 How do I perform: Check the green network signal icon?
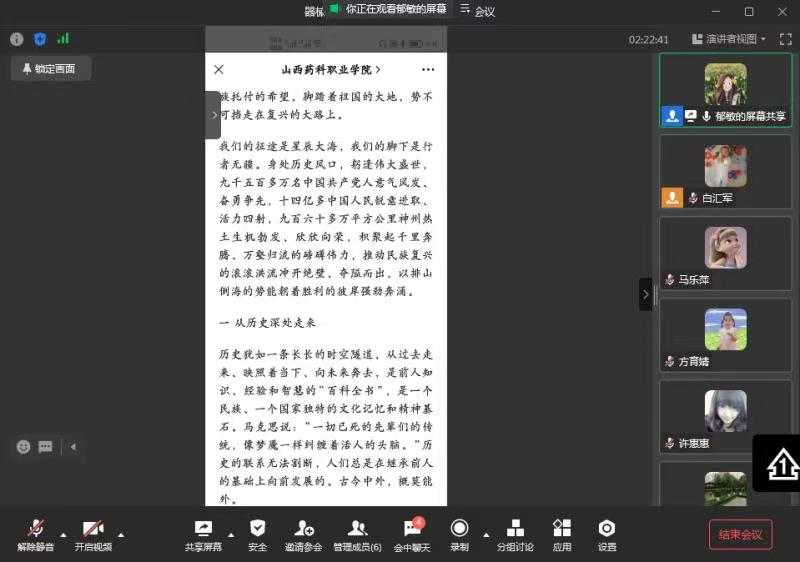point(63,39)
